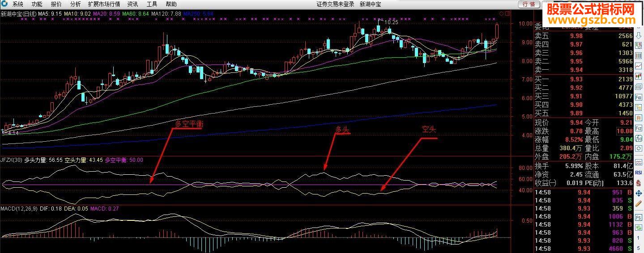Click the 卖一 row price 9.94
Screen dimensions: 644x253
coord(576,70)
